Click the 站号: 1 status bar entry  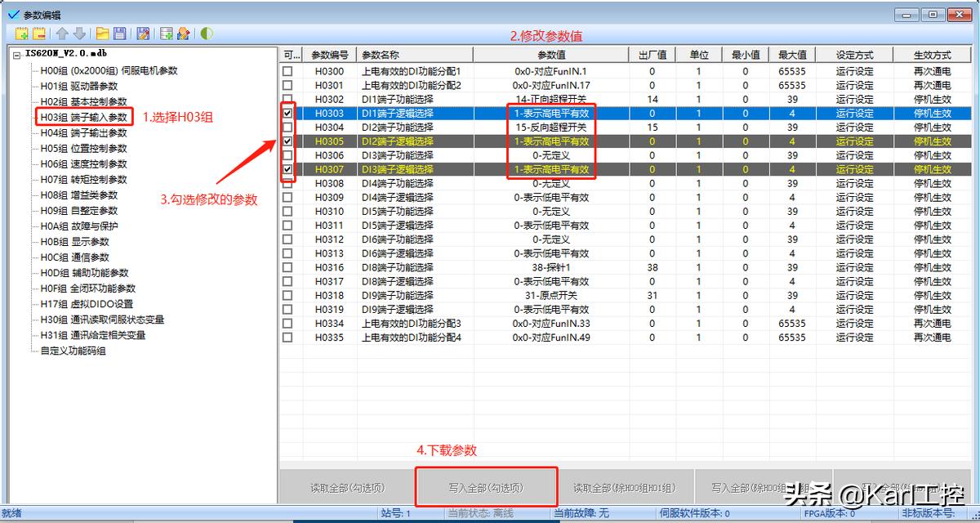396,513
